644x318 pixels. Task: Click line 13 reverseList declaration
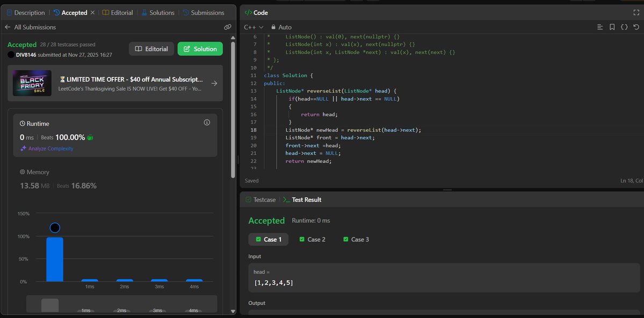(336, 91)
